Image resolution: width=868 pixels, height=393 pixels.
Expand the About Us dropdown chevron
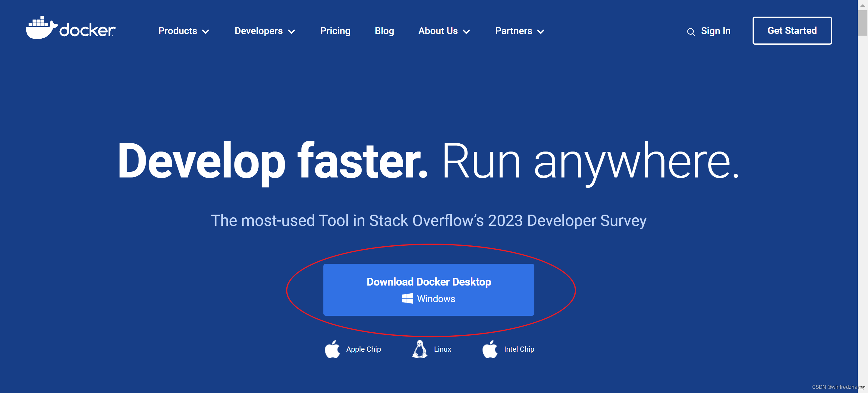coord(466,32)
